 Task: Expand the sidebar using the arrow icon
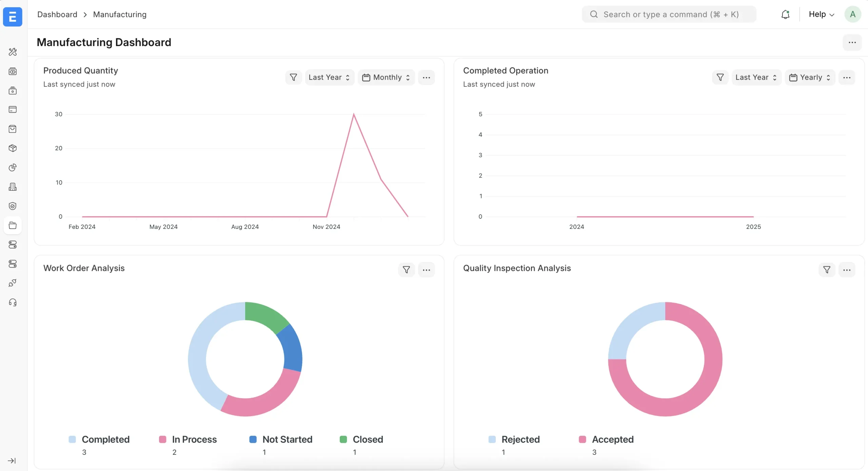tap(12, 460)
